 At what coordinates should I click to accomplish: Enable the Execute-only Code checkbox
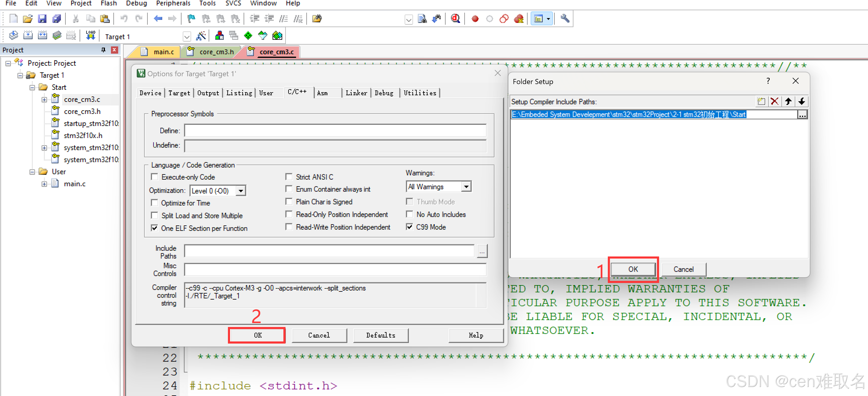point(154,177)
